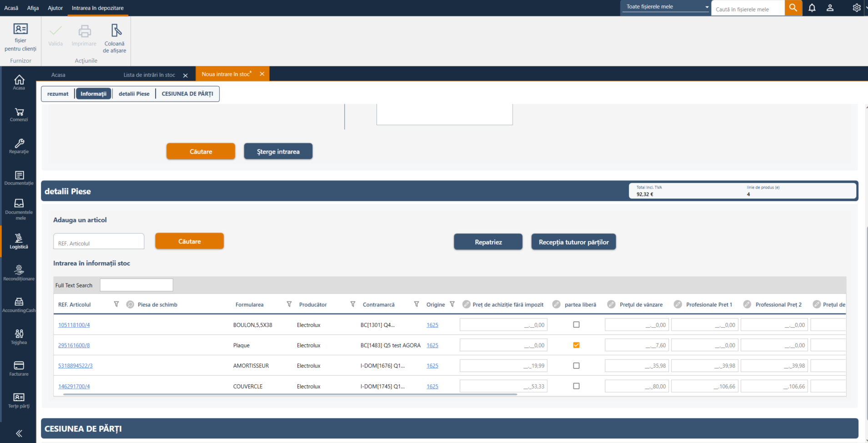Click Căutare beside REF. Articolul field
Viewport: 868px width, 443px height.
tap(190, 241)
